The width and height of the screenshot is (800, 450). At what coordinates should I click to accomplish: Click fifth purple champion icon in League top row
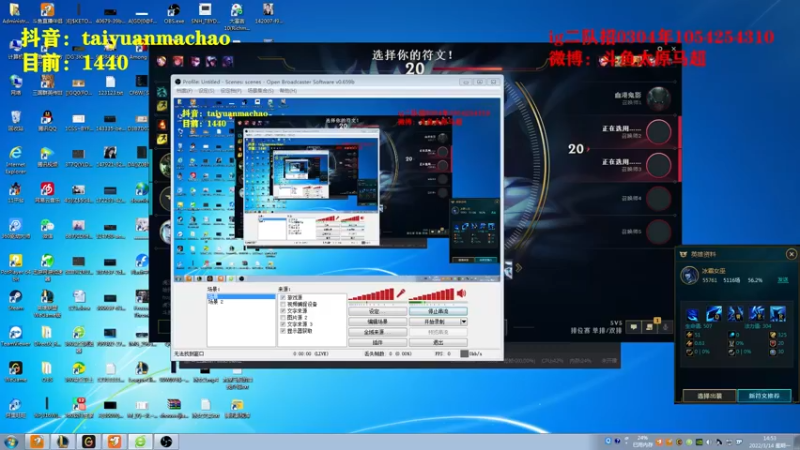(228, 62)
